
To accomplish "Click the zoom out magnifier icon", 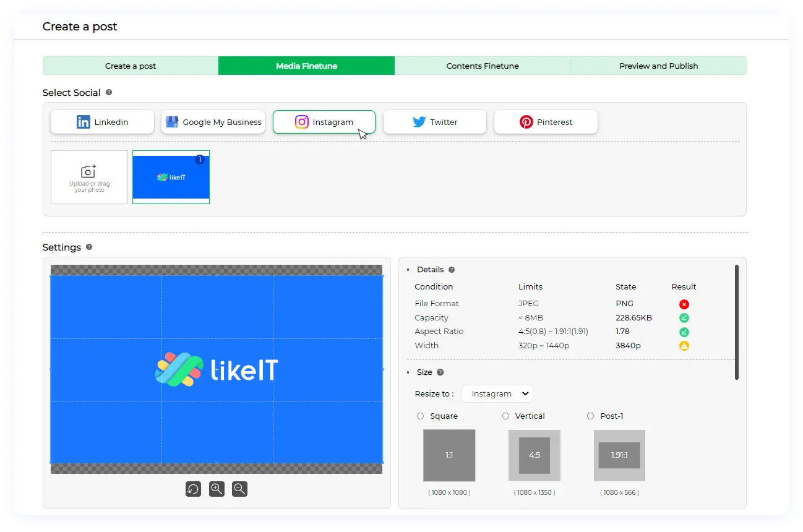I will pyautogui.click(x=239, y=489).
